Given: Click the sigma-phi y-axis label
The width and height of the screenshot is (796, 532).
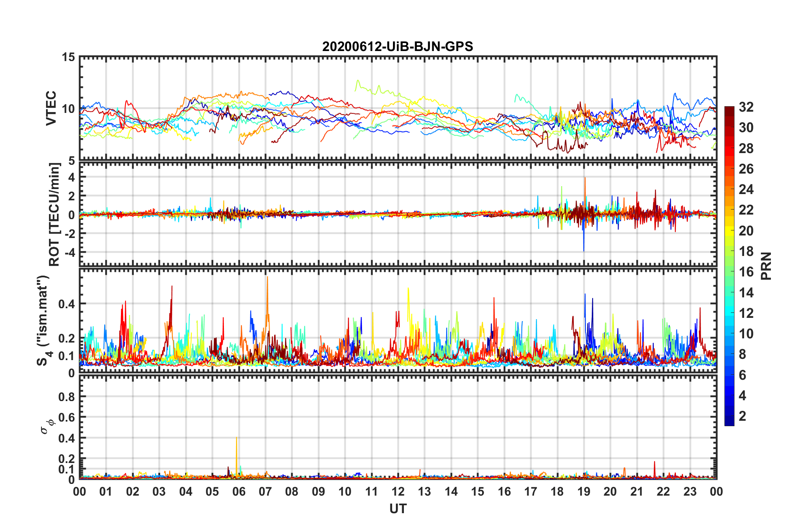Looking at the screenshot, I should click(48, 426).
